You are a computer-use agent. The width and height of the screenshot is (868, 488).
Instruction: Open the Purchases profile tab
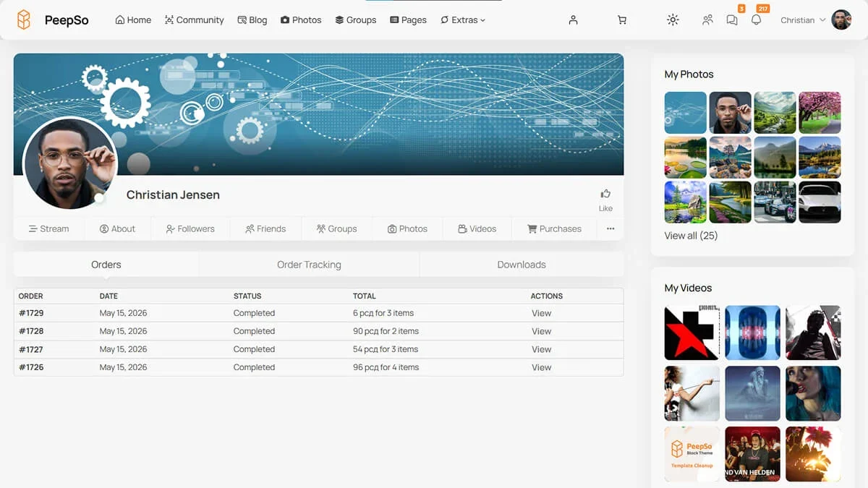[554, 228]
